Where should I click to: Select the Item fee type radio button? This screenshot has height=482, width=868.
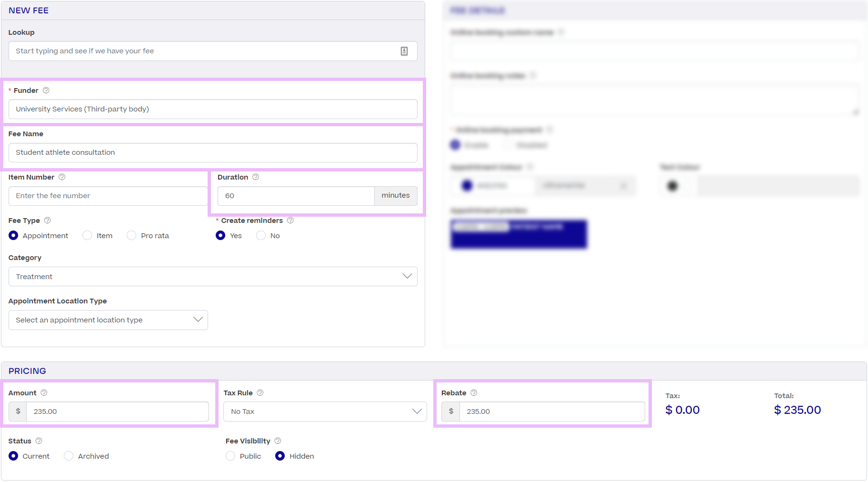pos(87,235)
